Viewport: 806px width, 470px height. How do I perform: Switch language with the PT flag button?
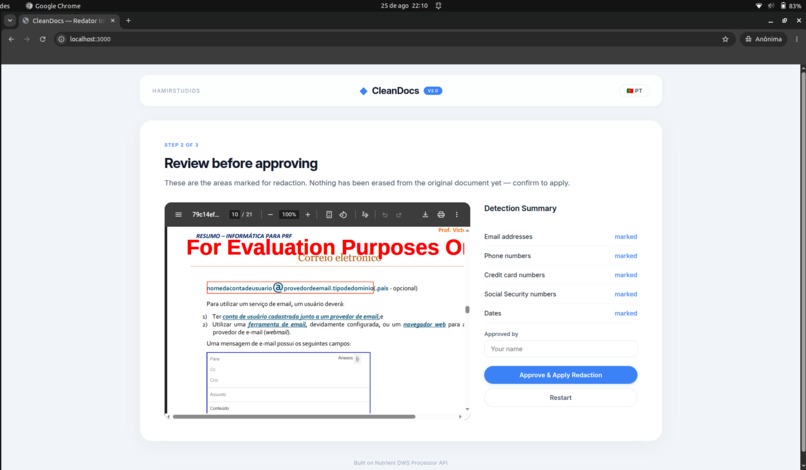tap(634, 91)
